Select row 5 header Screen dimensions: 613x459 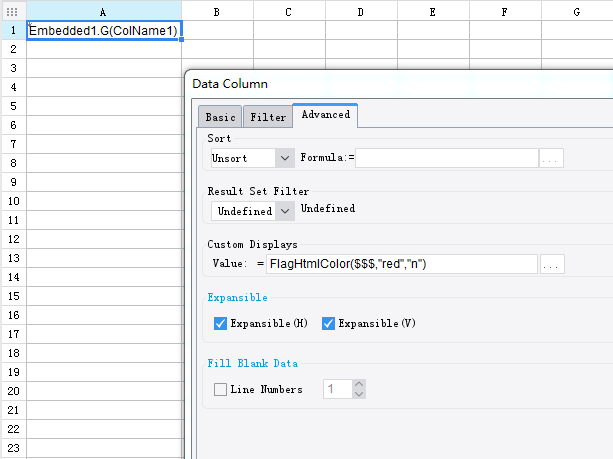point(14,106)
